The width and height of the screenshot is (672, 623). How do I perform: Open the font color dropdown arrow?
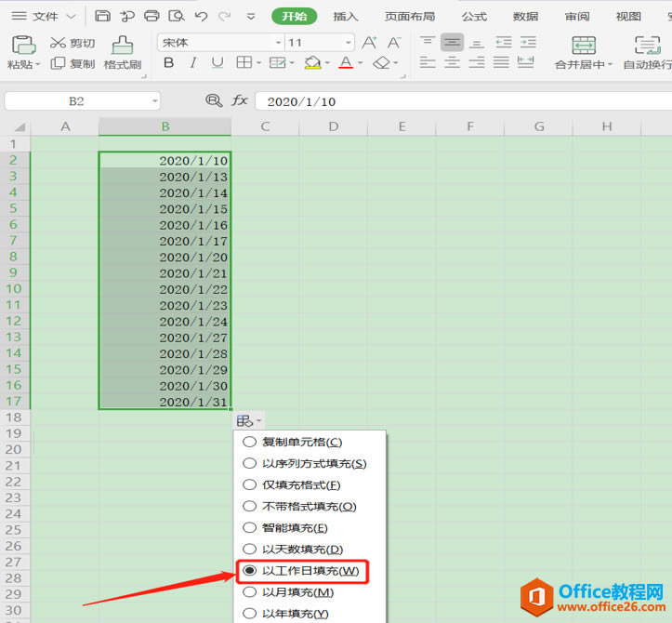coord(360,63)
